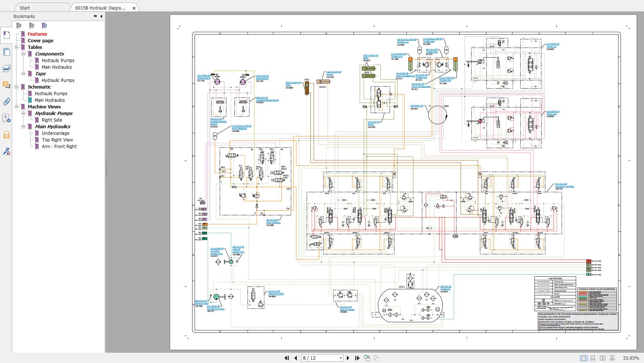This screenshot has height=363, width=644.
Task: Jump to the Undercarriage bookmark
Action: pos(55,133)
